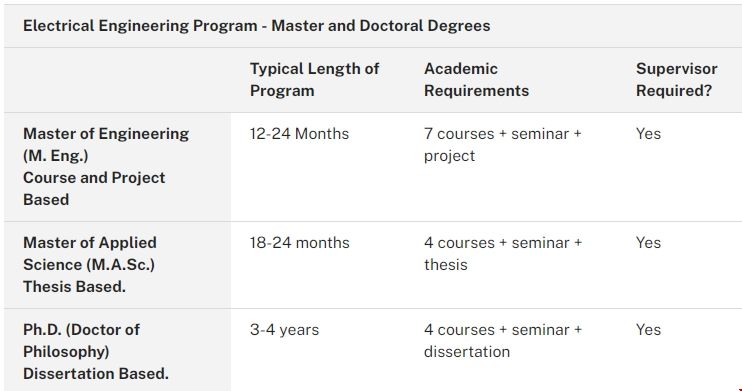The width and height of the screenshot is (742, 391).
Task: Click the 'Dissertation Based.' text
Action: pyautogui.click(x=96, y=373)
